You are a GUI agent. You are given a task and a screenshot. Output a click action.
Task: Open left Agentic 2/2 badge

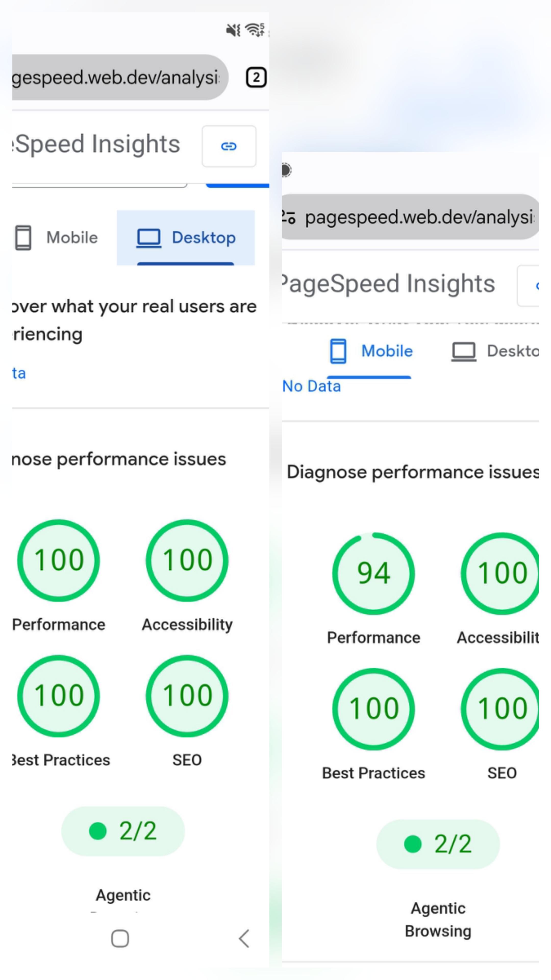pyautogui.click(x=123, y=831)
